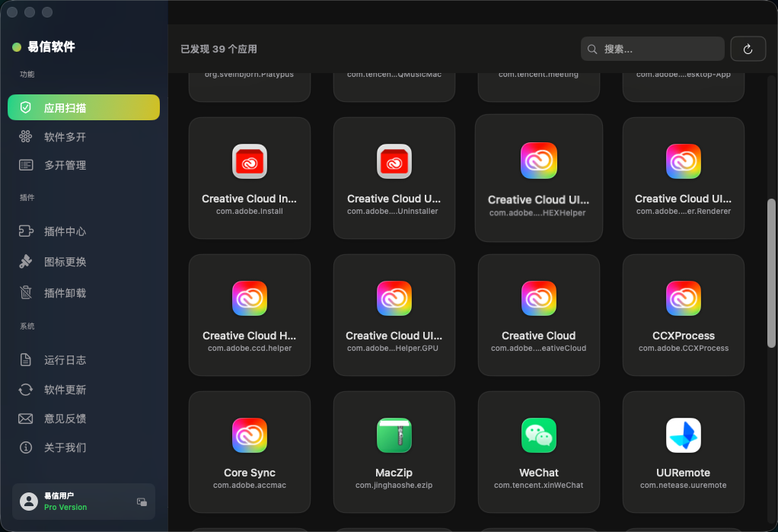Click the vertical scrollbar in app list
This screenshot has width=778, height=532.
[x=771, y=272]
